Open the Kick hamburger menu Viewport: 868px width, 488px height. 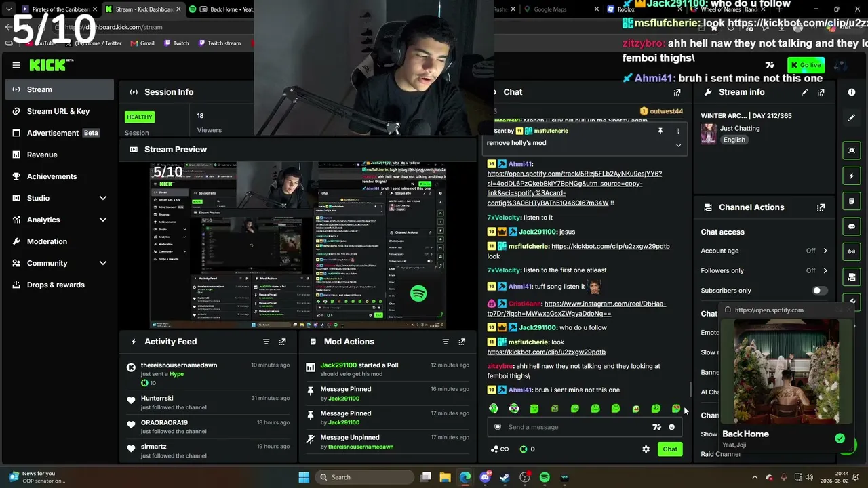click(x=16, y=65)
